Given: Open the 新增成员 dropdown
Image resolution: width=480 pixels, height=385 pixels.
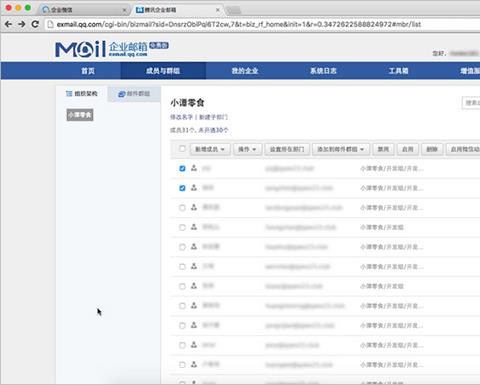Looking at the screenshot, I should (210, 149).
